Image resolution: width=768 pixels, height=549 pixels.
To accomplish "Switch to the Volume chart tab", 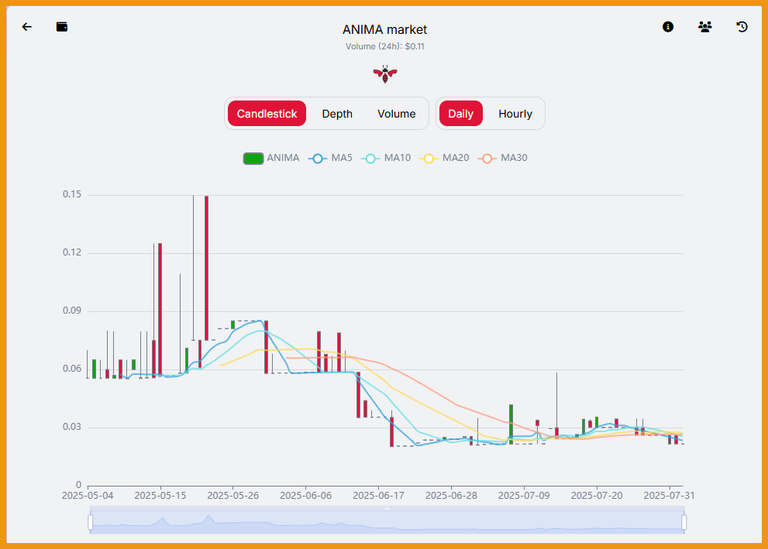I will point(396,114).
